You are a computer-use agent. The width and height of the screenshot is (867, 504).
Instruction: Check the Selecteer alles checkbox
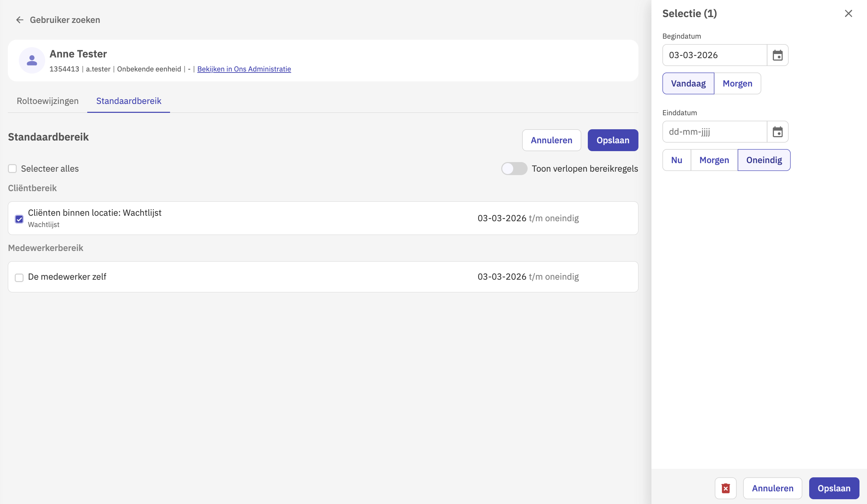[x=12, y=169]
